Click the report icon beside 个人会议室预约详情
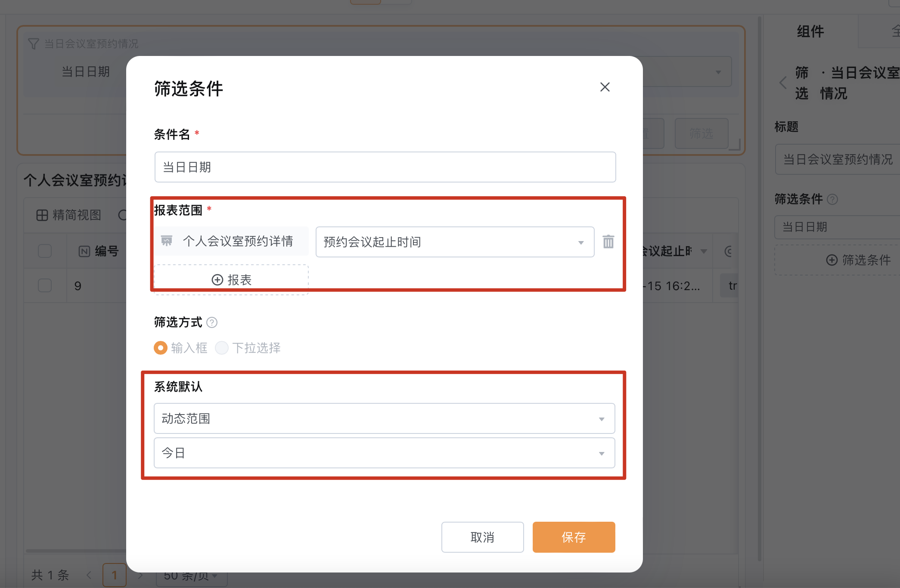Image resolution: width=900 pixels, height=588 pixels. coord(166,241)
